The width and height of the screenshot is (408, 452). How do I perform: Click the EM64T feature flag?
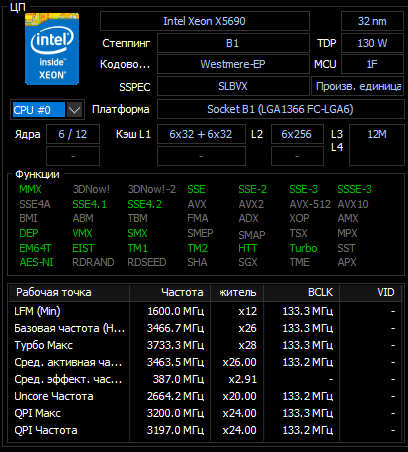click(x=35, y=248)
